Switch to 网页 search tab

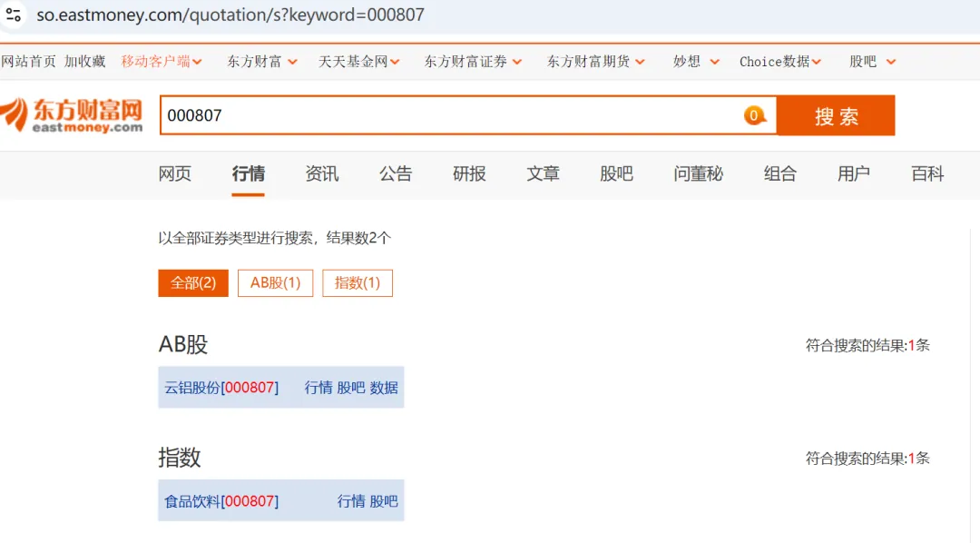174,174
